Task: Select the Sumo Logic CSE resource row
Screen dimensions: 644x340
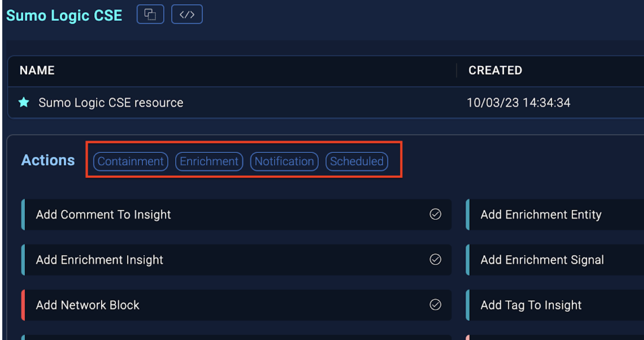Action: 111,103
